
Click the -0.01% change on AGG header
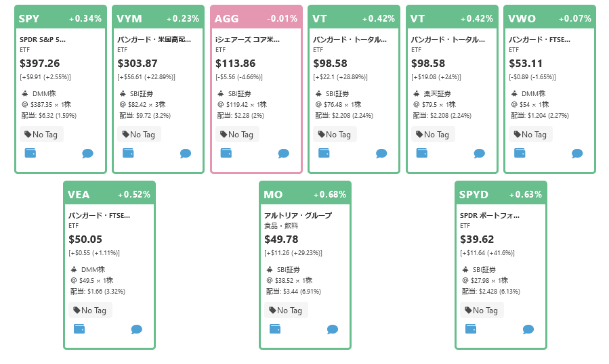282,19
